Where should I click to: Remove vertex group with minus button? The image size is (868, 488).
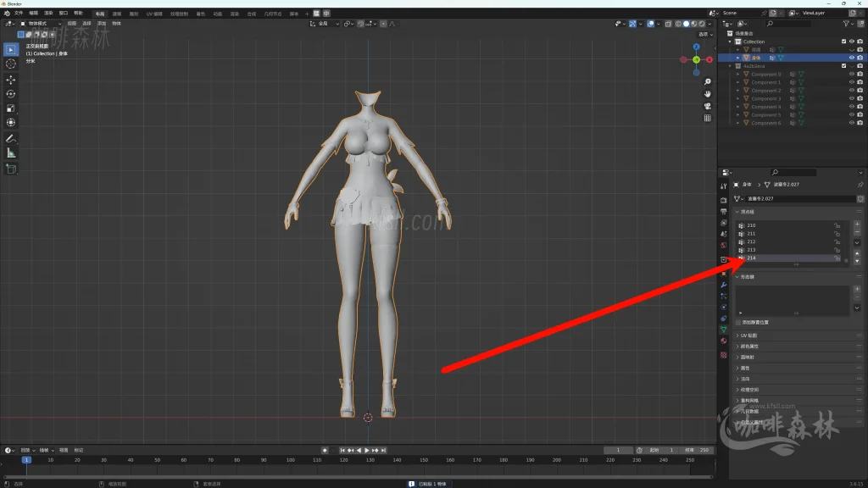857,232
